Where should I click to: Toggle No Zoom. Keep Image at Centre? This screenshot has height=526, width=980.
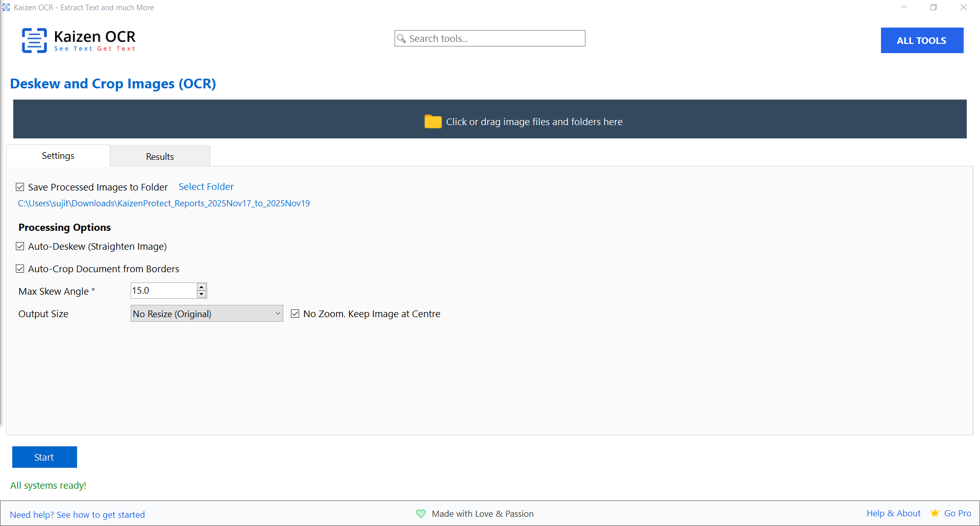click(295, 314)
